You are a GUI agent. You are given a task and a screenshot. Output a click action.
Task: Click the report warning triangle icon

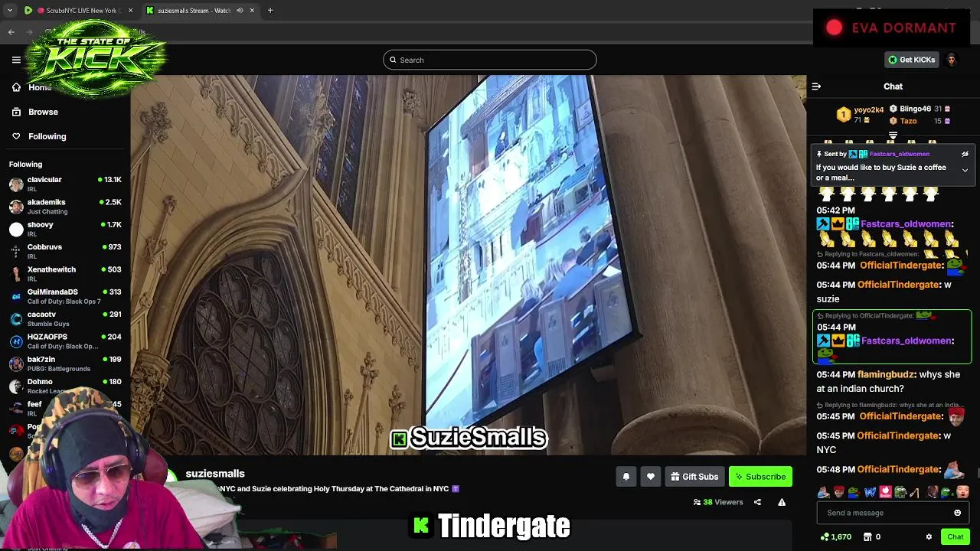click(x=782, y=502)
